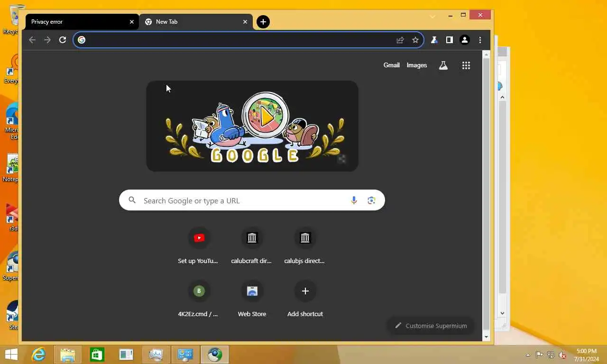Close the New Tab tab
The height and width of the screenshot is (364, 607).
(245, 22)
